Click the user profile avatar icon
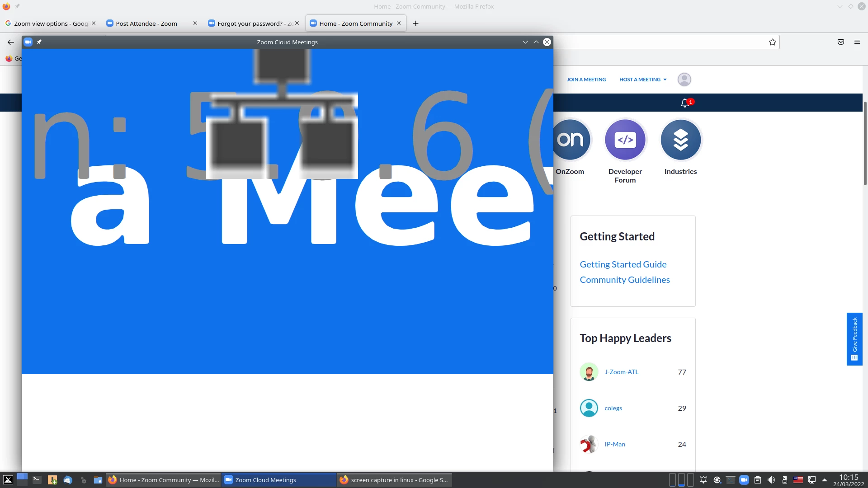This screenshot has height=488, width=868. pyautogui.click(x=684, y=80)
